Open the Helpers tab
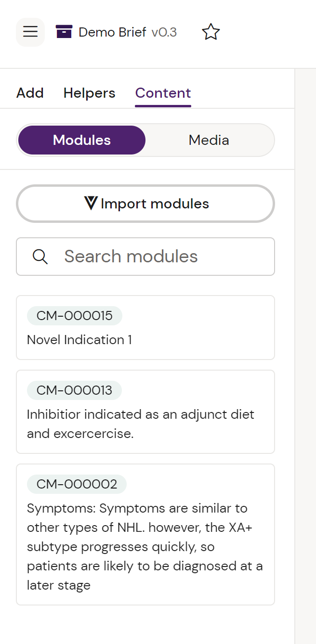Viewport: 316px width, 644px height. 89,93
